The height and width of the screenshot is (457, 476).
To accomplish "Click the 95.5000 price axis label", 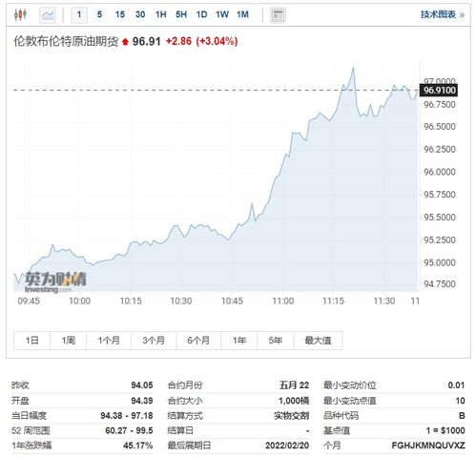I will pyautogui.click(x=440, y=218).
